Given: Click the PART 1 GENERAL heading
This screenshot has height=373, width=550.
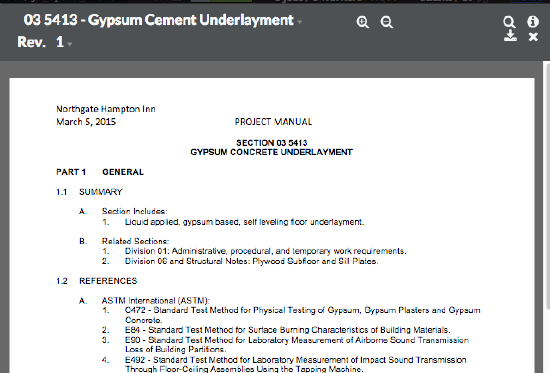Looking at the screenshot, I should (100, 172).
